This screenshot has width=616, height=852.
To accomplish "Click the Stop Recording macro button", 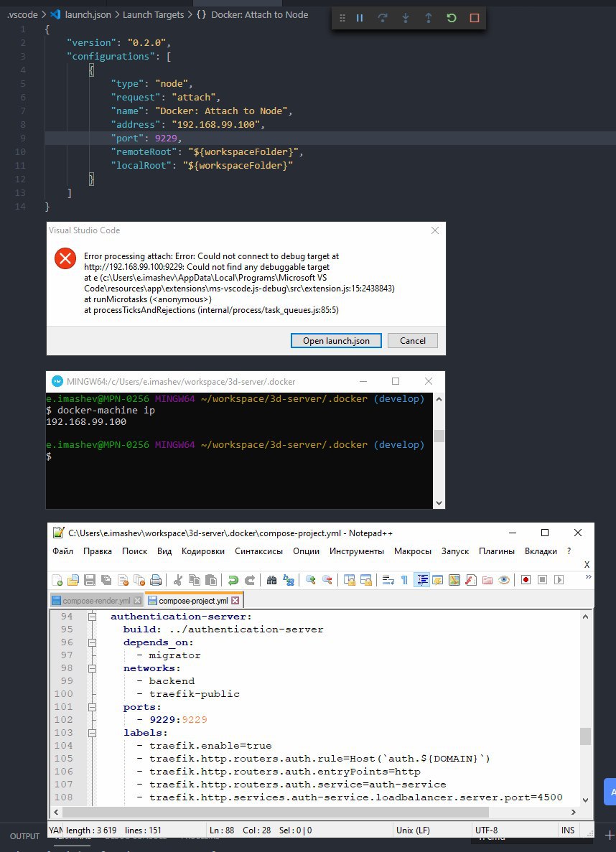I will [x=542, y=580].
